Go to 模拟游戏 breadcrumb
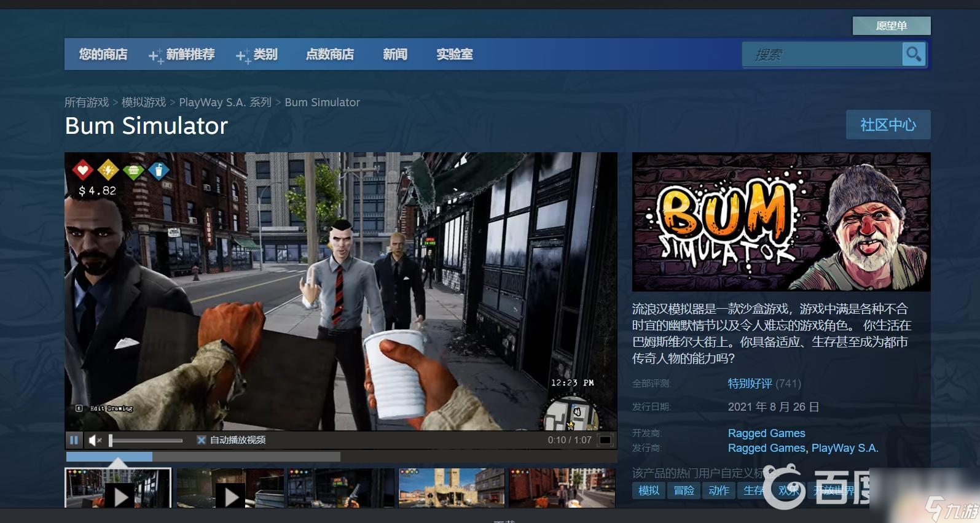Image resolution: width=980 pixels, height=523 pixels. click(144, 102)
